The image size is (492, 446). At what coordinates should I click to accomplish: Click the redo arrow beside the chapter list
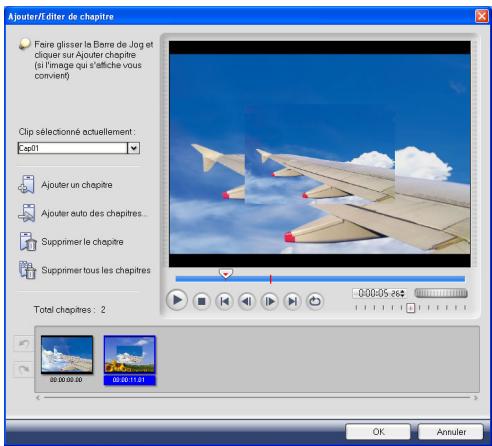23,369
